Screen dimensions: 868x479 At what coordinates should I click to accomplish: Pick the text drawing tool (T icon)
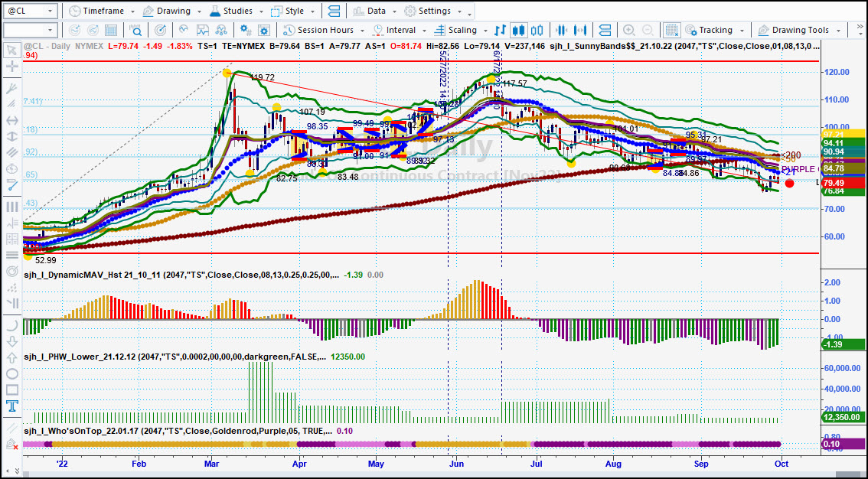pyautogui.click(x=11, y=406)
